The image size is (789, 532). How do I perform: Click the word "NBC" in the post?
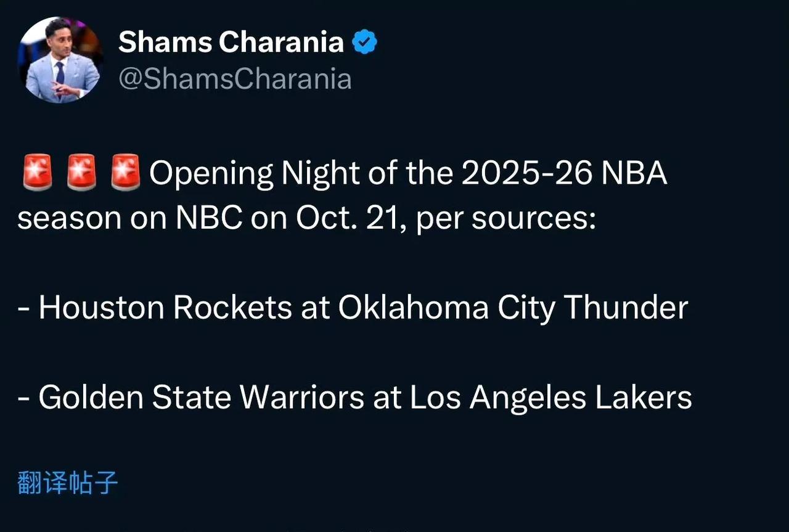pyautogui.click(x=210, y=219)
